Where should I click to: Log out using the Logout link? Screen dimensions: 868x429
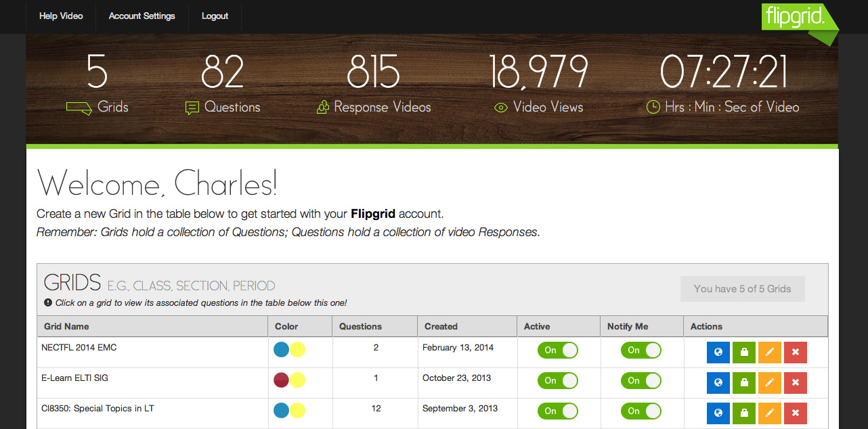pos(215,16)
